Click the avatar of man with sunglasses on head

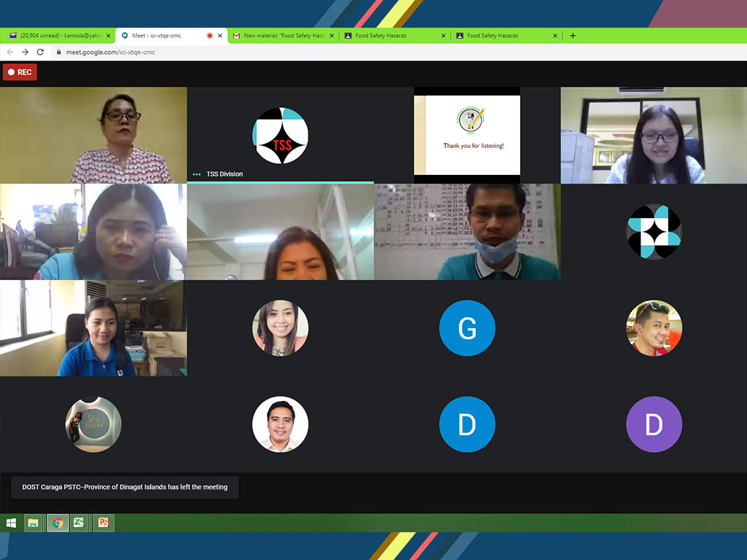(654, 328)
